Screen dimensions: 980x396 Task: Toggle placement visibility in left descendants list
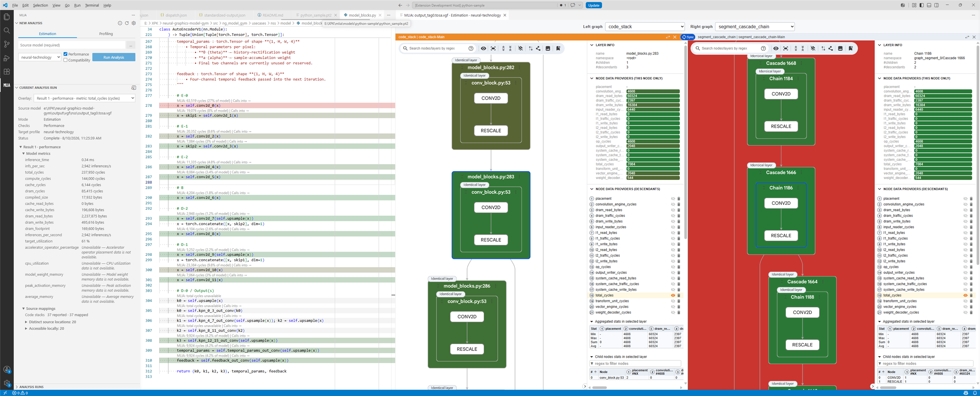point(673,199)
